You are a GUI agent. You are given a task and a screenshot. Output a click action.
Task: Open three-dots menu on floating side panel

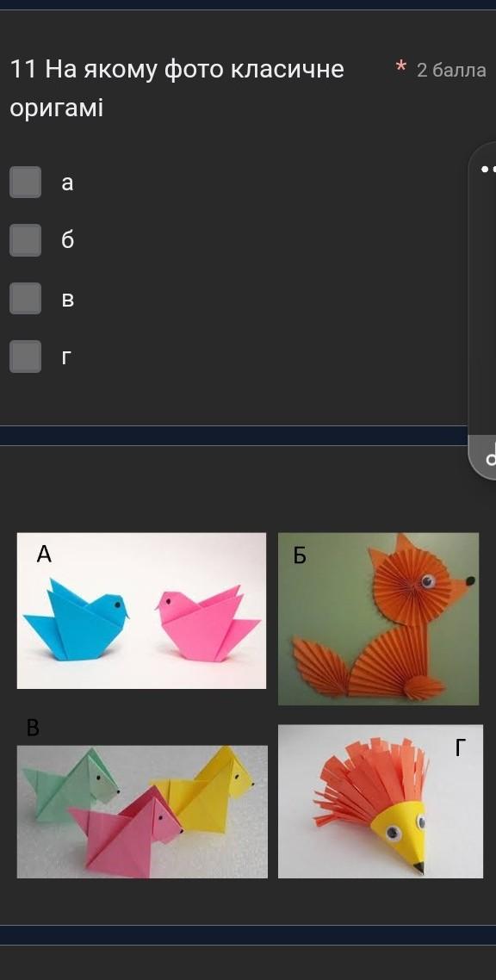[x=488, y=169]
